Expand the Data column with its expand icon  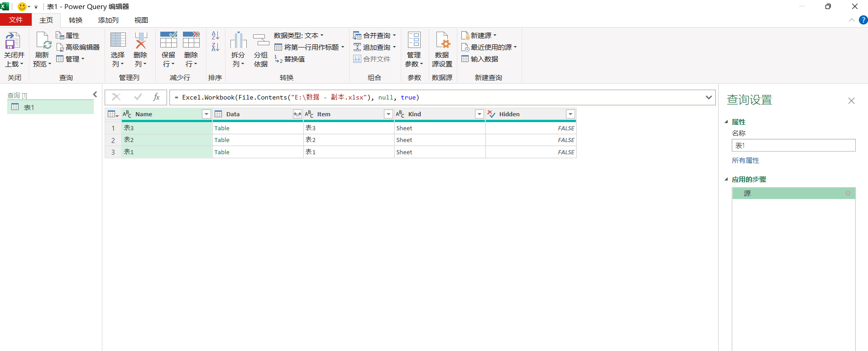(297, 114)
